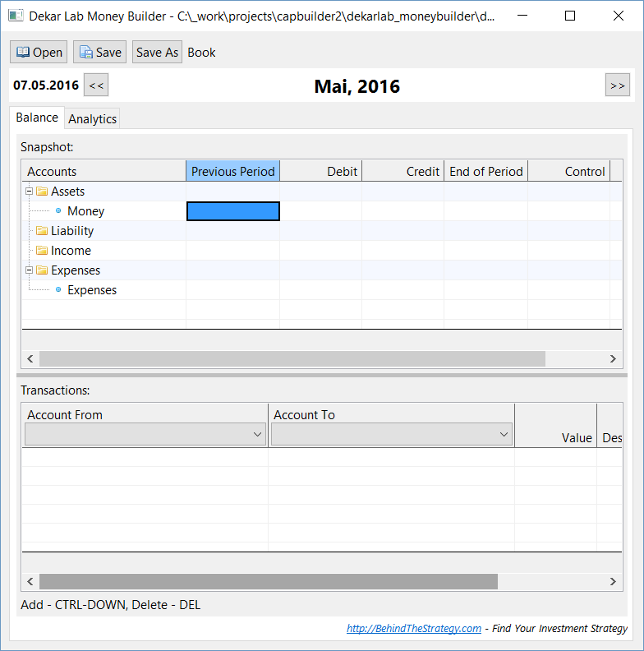
Task: Select the Income tree item
Action: (x=71, y=251)
